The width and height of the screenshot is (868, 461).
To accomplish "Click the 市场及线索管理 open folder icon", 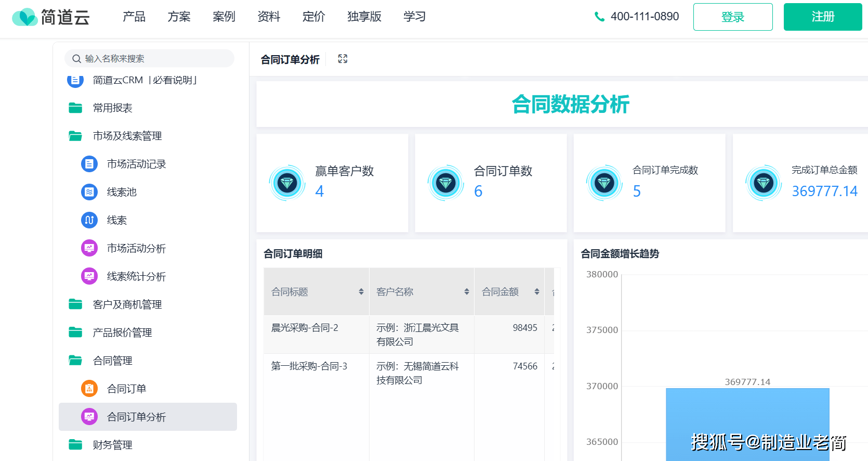I will pyautogui.click(x=75, y=136).
